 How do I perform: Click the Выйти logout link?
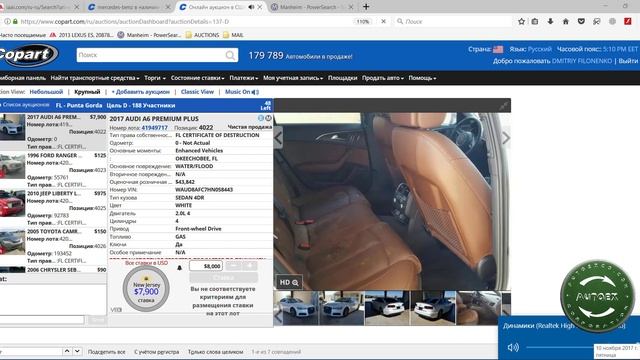tap(628, 61)
